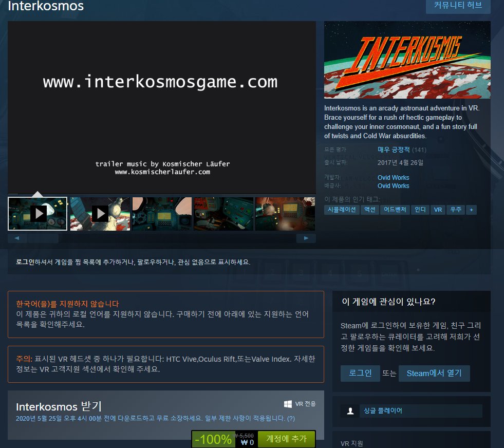Click the 로그인 button in interest panel
The image size is (504, 448).
(x=360, y=373)
